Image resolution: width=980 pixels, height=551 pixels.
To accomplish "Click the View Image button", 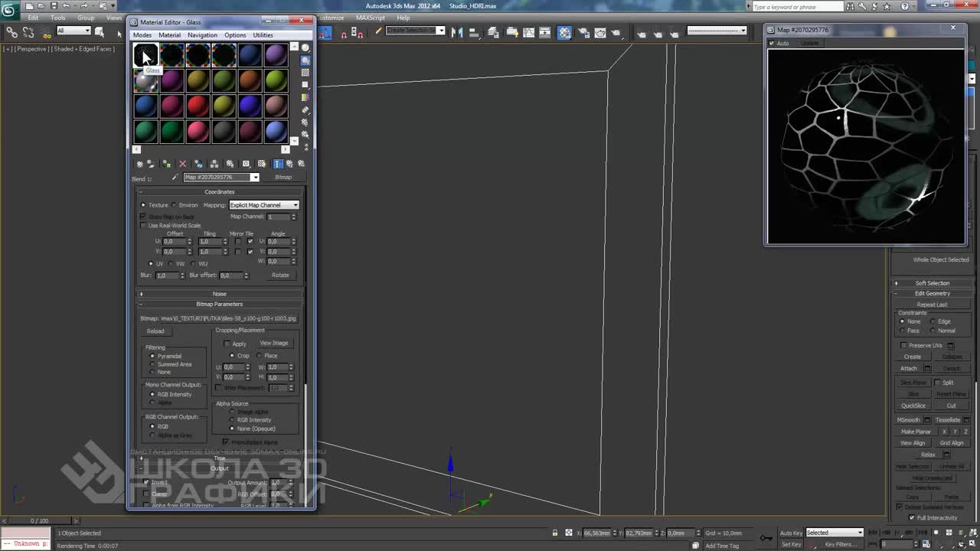I will tap(274, 344).
